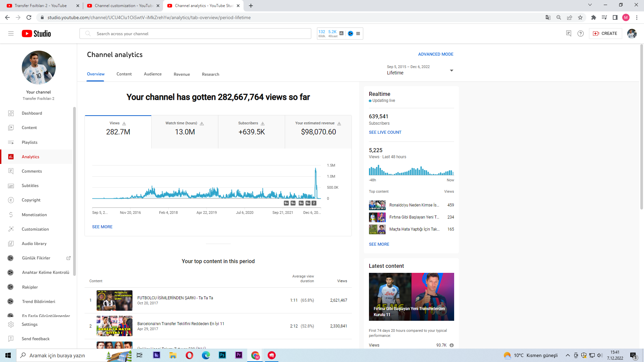Switch to the Research tab
This screenshot has height=362, width=644.
(x=211, y=74)
